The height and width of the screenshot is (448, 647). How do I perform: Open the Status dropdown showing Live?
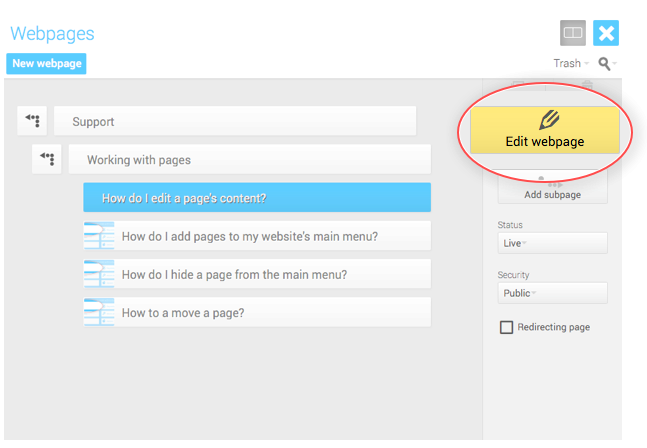coord(552,243)
